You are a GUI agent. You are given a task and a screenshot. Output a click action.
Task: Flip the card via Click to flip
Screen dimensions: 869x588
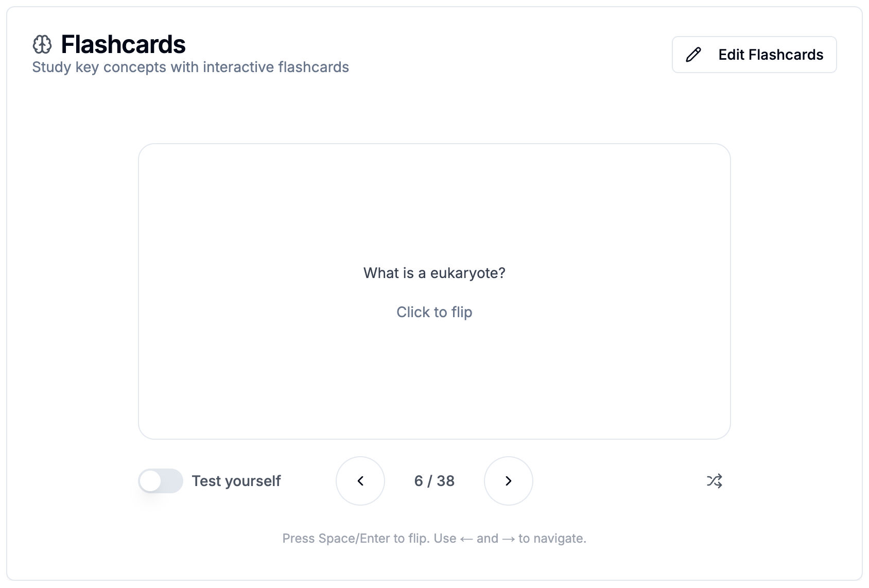(x=434, y=312)
